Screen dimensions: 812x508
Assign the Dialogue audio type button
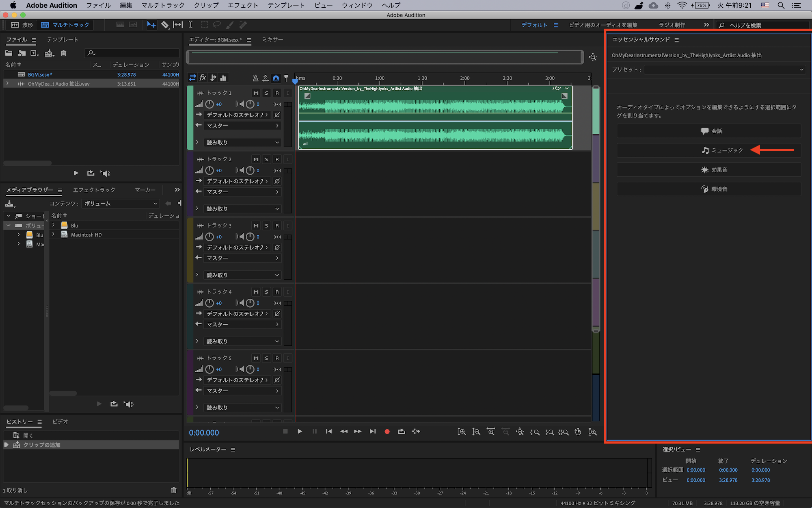click(x=708, y=131)
